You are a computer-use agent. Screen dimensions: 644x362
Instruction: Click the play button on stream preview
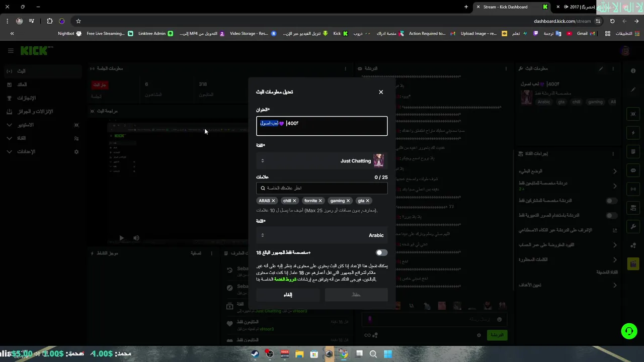tap(121, 238)
